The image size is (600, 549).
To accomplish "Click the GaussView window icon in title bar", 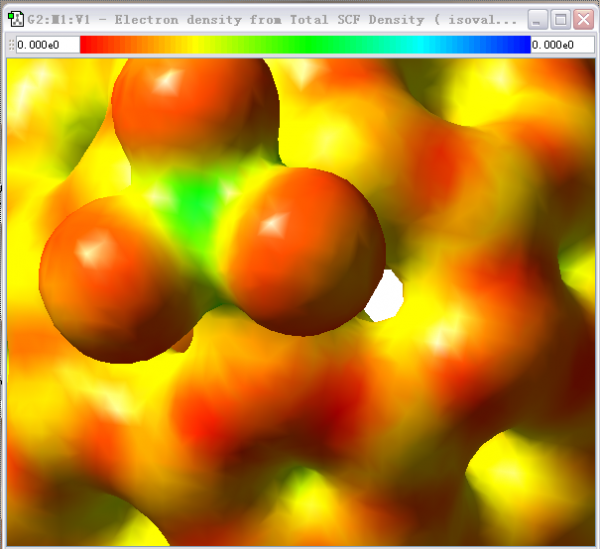I will tap(16, 19).
